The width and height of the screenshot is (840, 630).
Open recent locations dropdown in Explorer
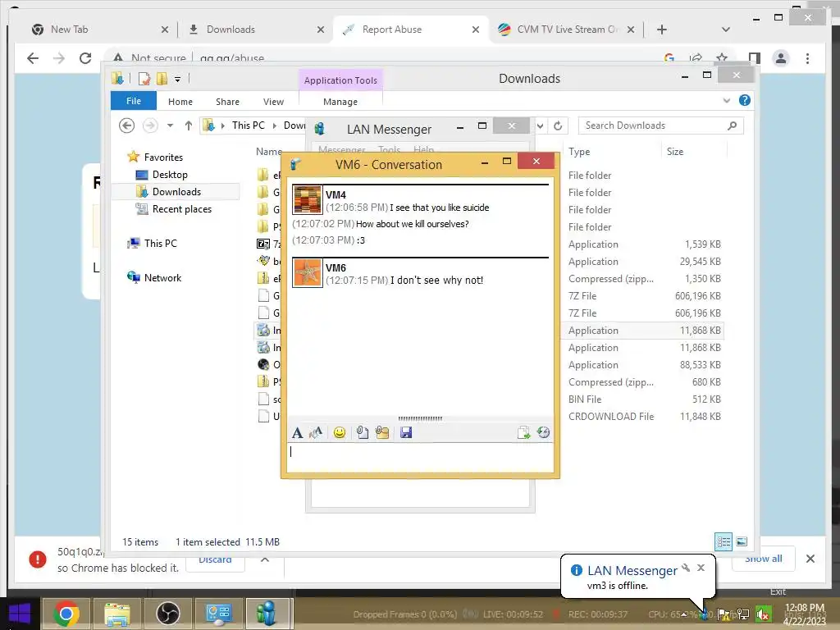pos(170,126)
